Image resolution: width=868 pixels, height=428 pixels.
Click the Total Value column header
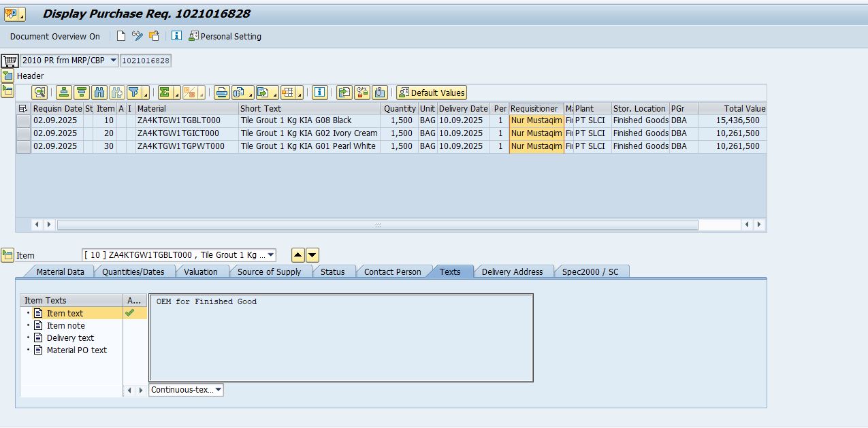pyautogui.click(x=733, y=108)
